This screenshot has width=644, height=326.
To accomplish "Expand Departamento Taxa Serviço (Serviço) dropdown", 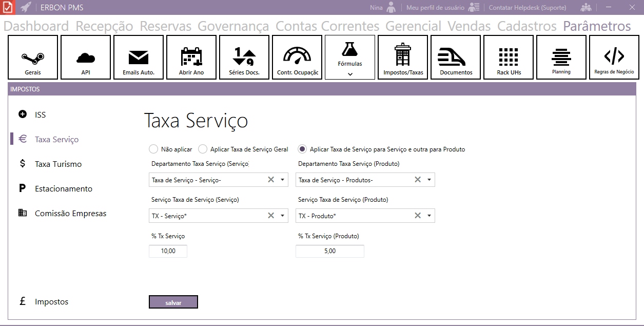I will tap(282, 180).
